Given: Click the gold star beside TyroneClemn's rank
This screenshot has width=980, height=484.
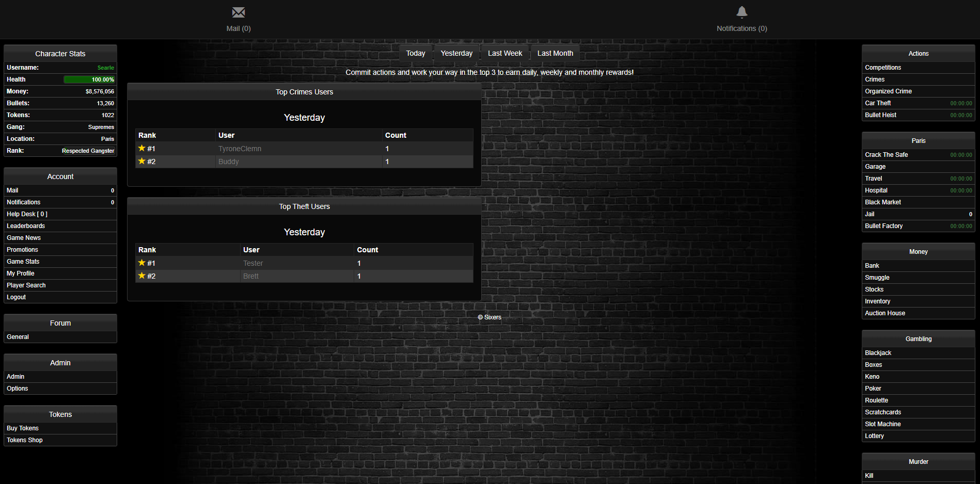Looking at the screenshot, I should (x=142, y=148).
